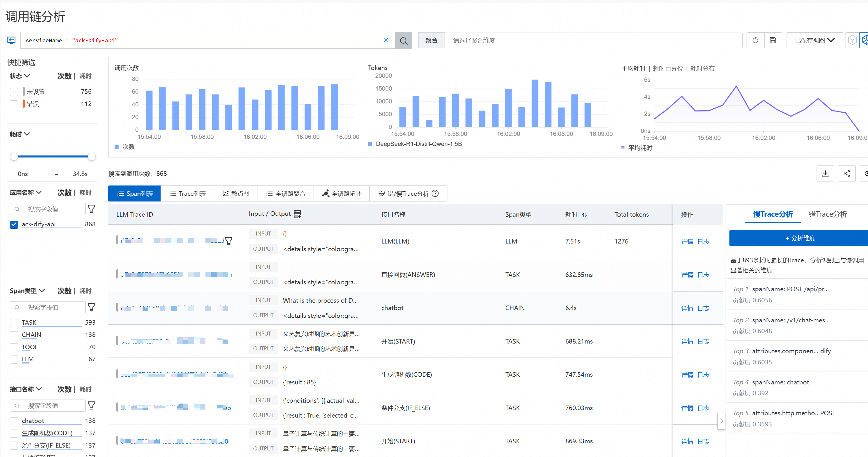Download the span list results
868x457 pixels.
tap(825, 173)
